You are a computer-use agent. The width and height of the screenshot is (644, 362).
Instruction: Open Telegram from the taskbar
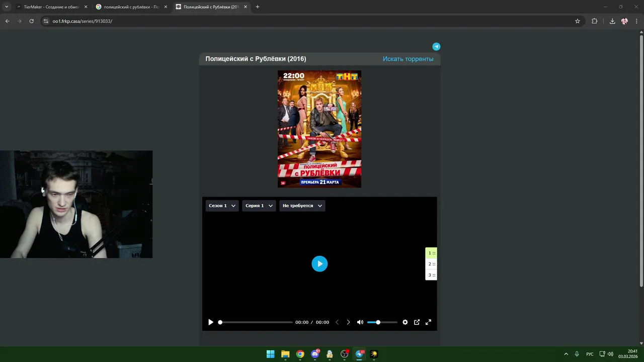coord(359,354)
